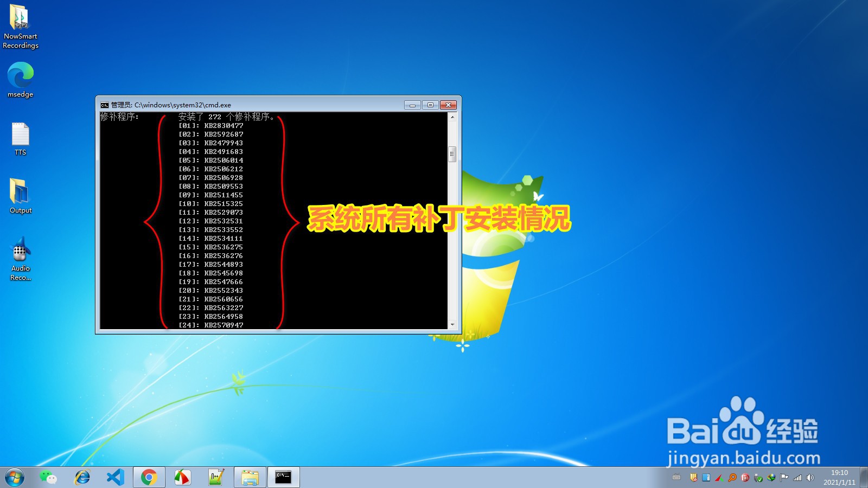
Task: Click the cmd.exe window title bar text
Action: click(x=171, y=105)
